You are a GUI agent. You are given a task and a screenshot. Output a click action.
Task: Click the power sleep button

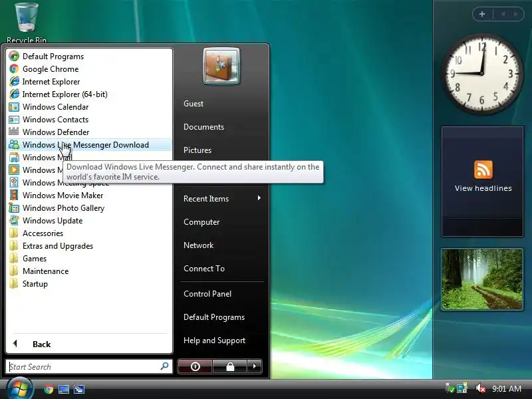click(x=195, y=366)
